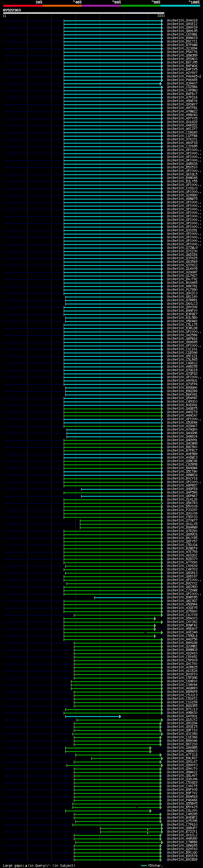Viewport: 203px width, 868px height.
Task: Open the UniRef100_Q9AVY3 entry
Action: tap(182, 765)
